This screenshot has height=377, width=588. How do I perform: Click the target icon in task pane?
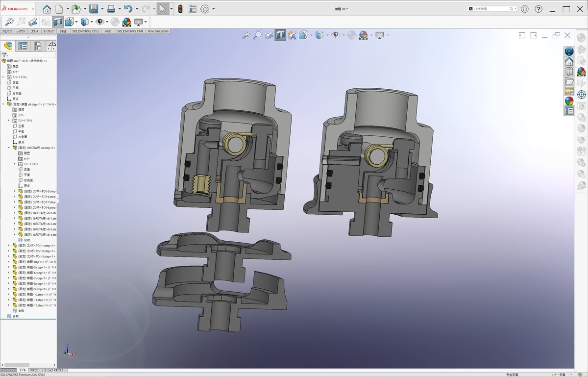point(582,94)
